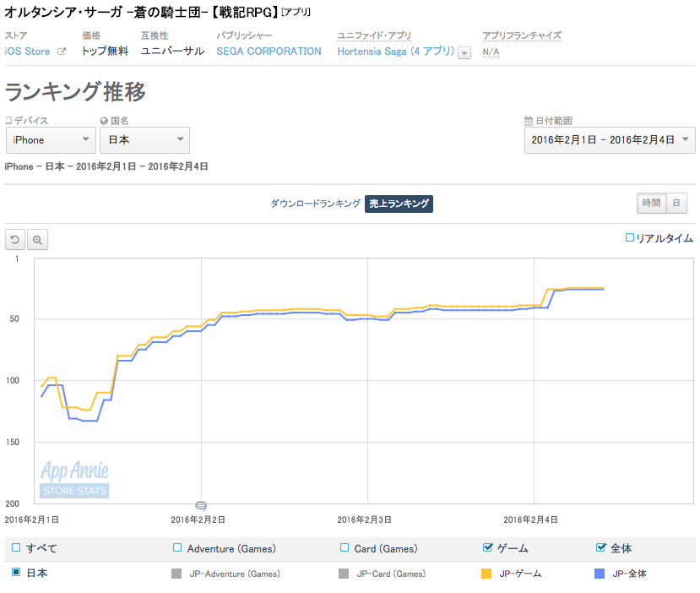Click the magnifier zoom-in icon
Viewport: 700px width, 593px height.
coord(37,240)
